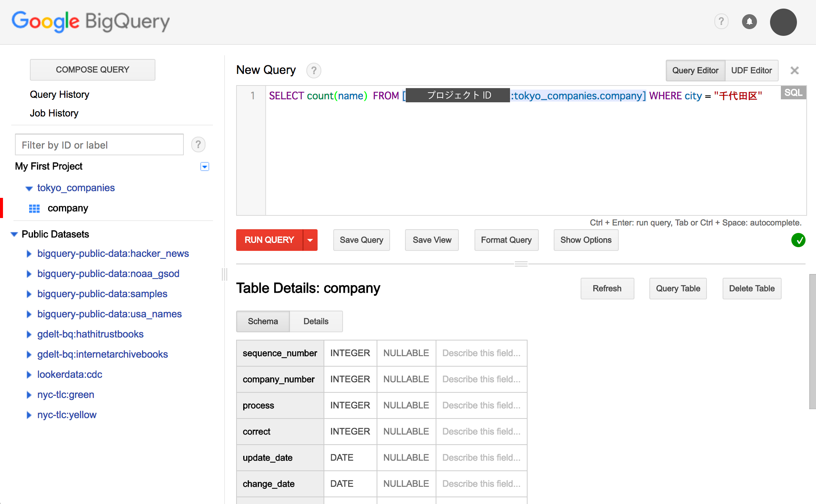This screenshot has width=816, height=504.
Task: Open Run Query dropdown arrow
Action: (310, 240)
